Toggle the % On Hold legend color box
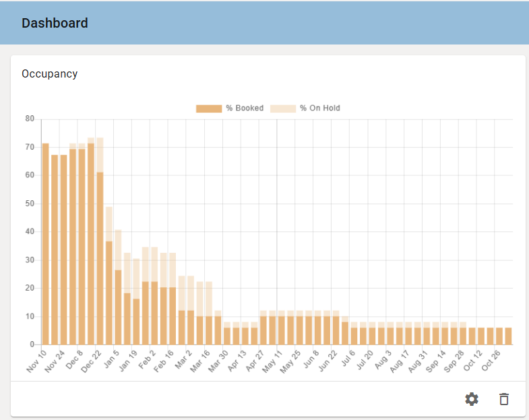This screenshot has height=420, width=529. (283, 109)
